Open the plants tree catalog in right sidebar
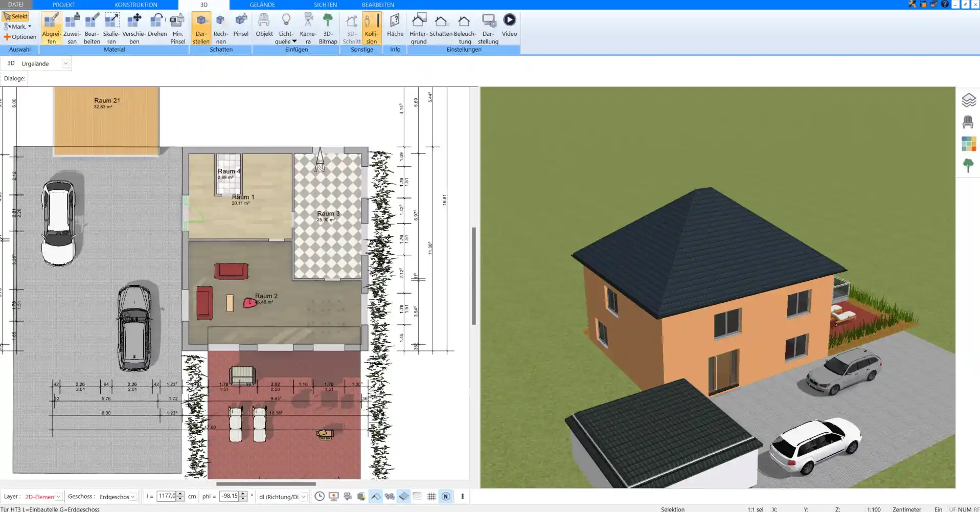 tap(968, 165)
